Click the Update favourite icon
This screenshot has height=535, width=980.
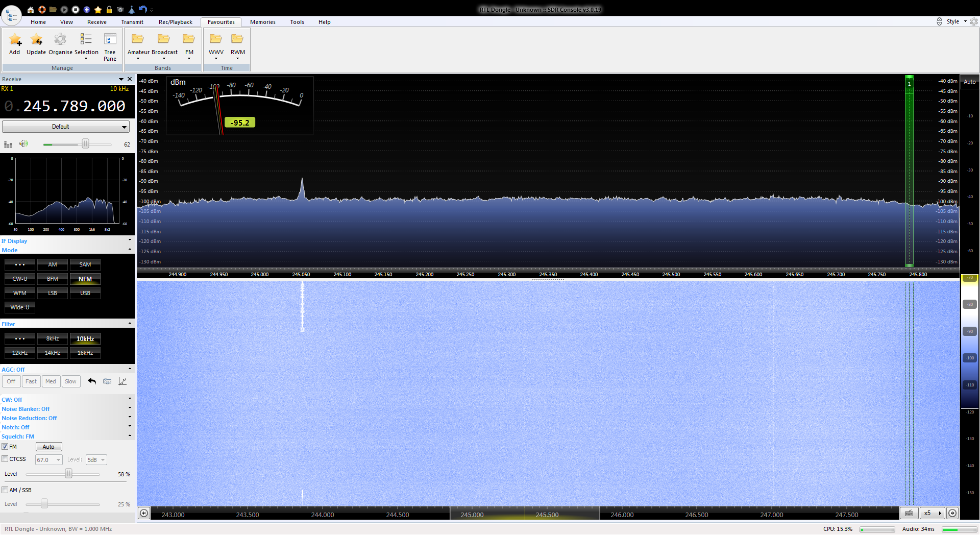(x=36, y=44)
